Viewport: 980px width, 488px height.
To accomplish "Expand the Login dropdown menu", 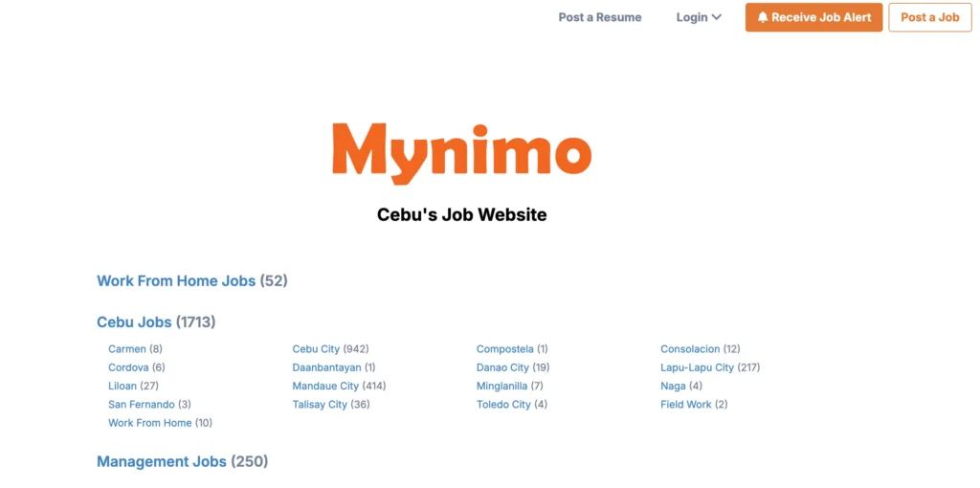I will (699, 17).
